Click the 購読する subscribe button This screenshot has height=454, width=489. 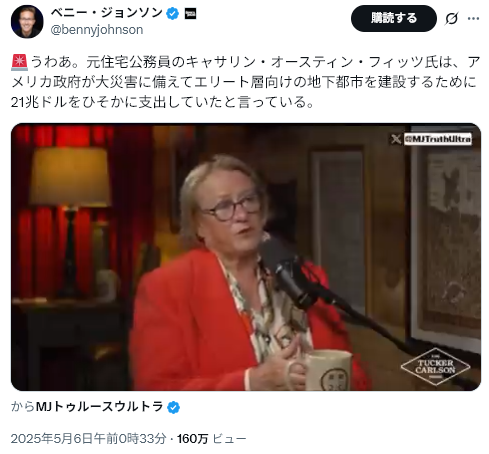[x=394, y=18]
